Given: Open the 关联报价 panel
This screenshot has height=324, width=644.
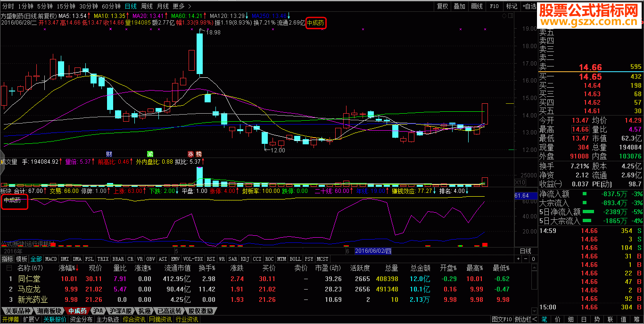Looking at the screenshot, I should click(x=55, y=320).
